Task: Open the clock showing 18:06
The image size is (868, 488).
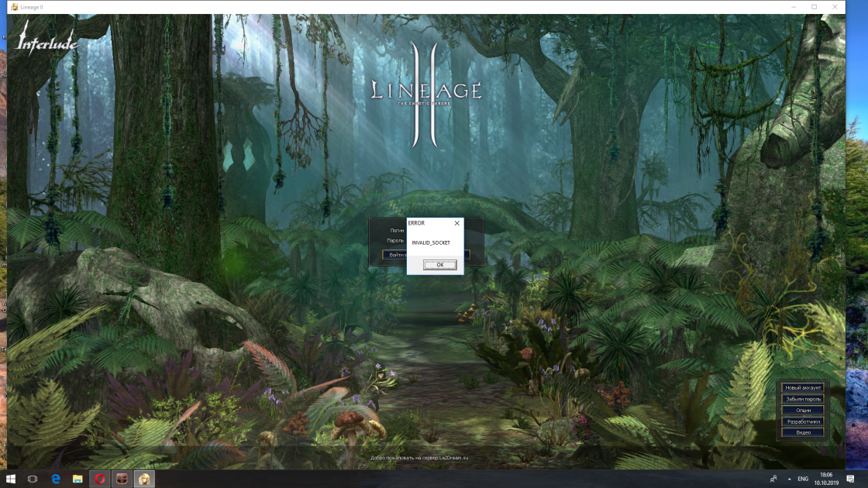Action: point(826,479)
